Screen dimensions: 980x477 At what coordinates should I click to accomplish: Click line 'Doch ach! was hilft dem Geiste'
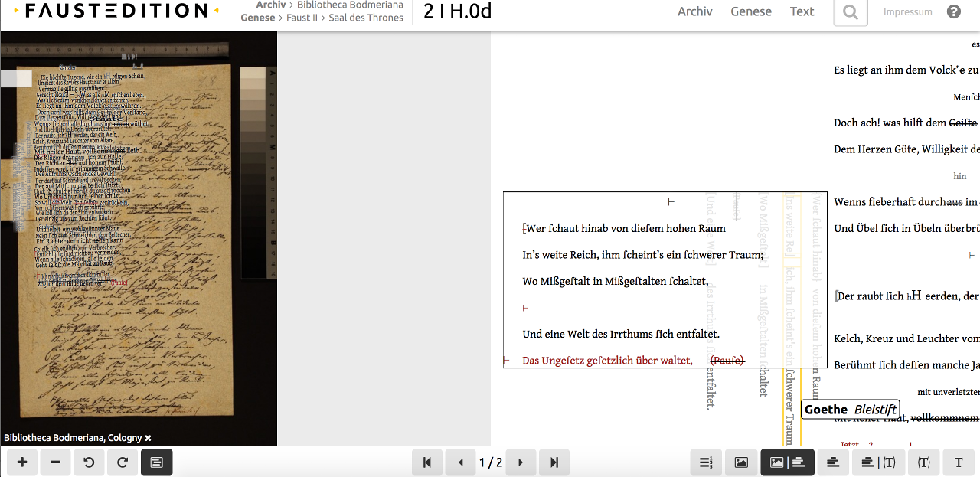point(906,123)
